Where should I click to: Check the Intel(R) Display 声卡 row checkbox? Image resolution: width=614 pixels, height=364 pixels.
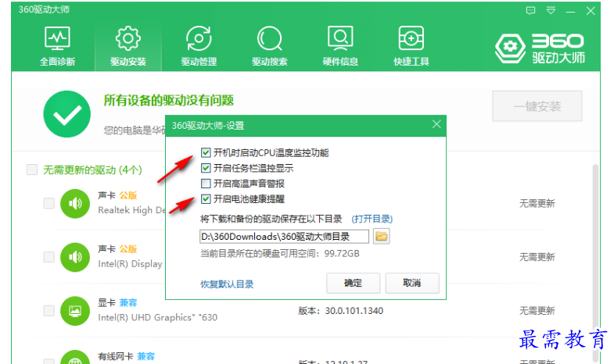point(49,257)
